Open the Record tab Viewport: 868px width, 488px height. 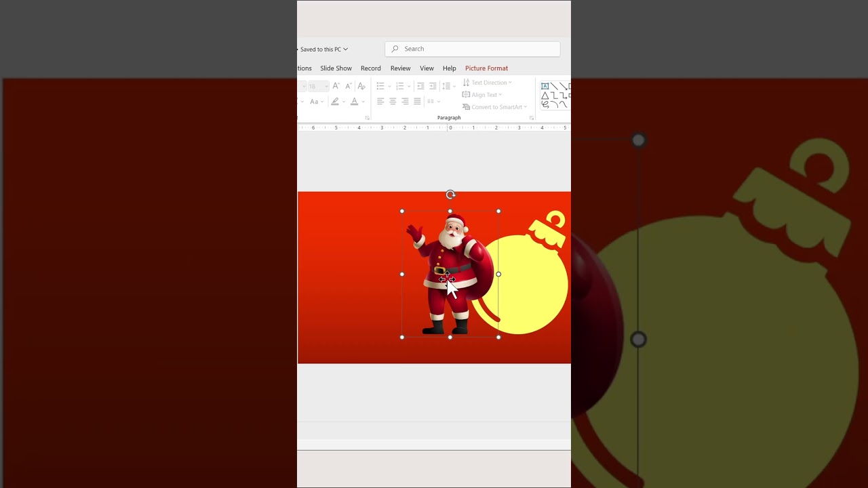click(371, 68)
